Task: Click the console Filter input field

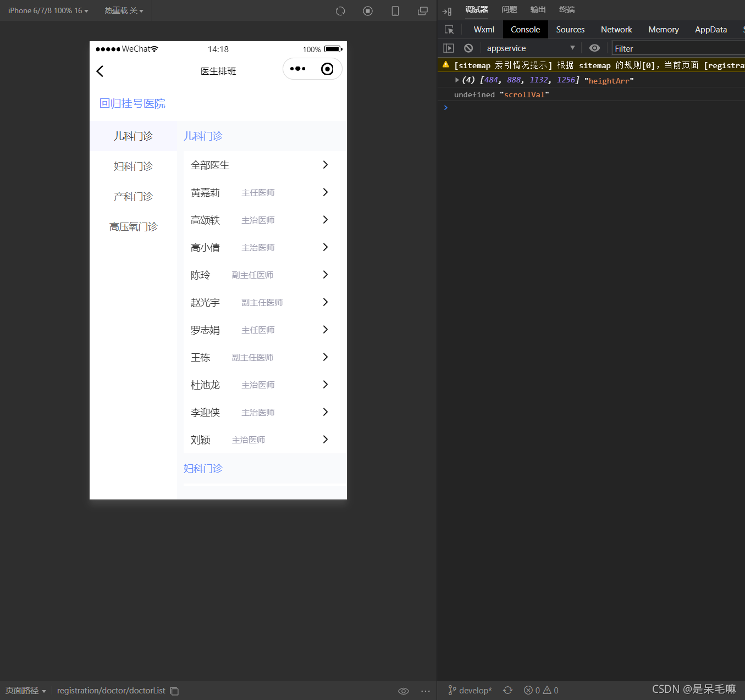Action: [678, 48]
